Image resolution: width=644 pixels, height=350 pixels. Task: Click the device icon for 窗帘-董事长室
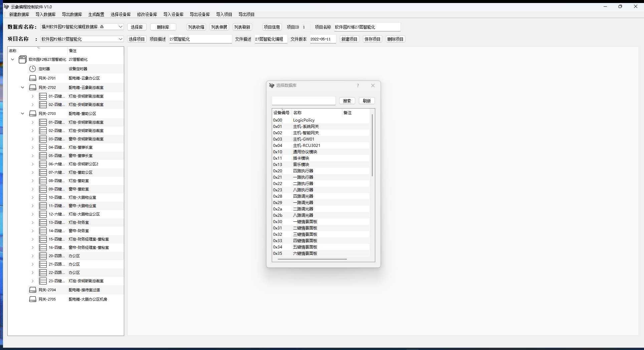pyautogui.click(x=43, y=156)
